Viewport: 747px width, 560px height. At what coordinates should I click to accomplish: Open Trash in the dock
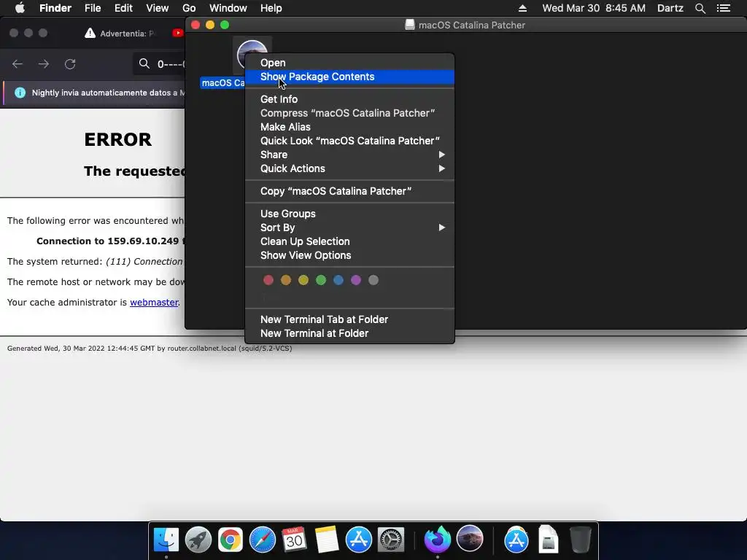click(580, 540)
